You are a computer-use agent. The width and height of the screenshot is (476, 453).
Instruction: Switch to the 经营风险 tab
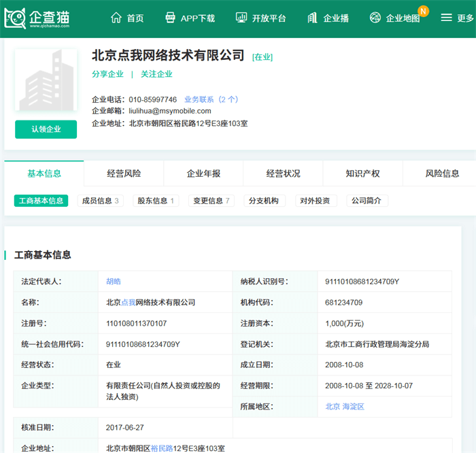[x=124, y=173]
